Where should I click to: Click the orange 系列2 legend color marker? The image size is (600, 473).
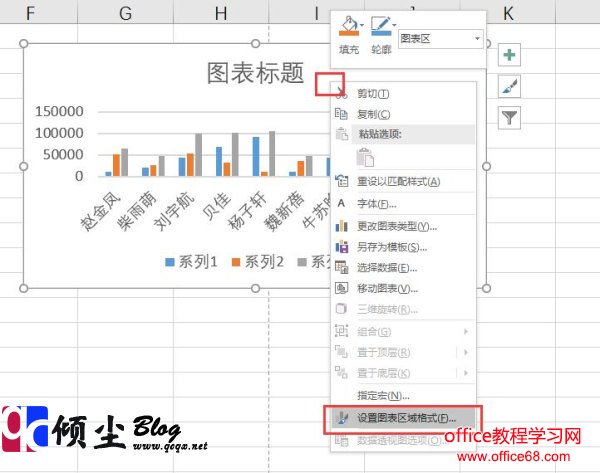[236, 263]
